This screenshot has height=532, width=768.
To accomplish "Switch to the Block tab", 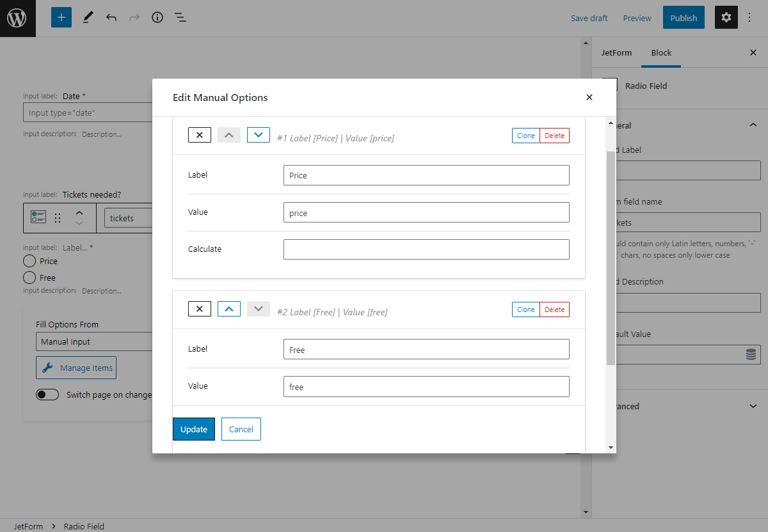I will (x=661, y=52).
